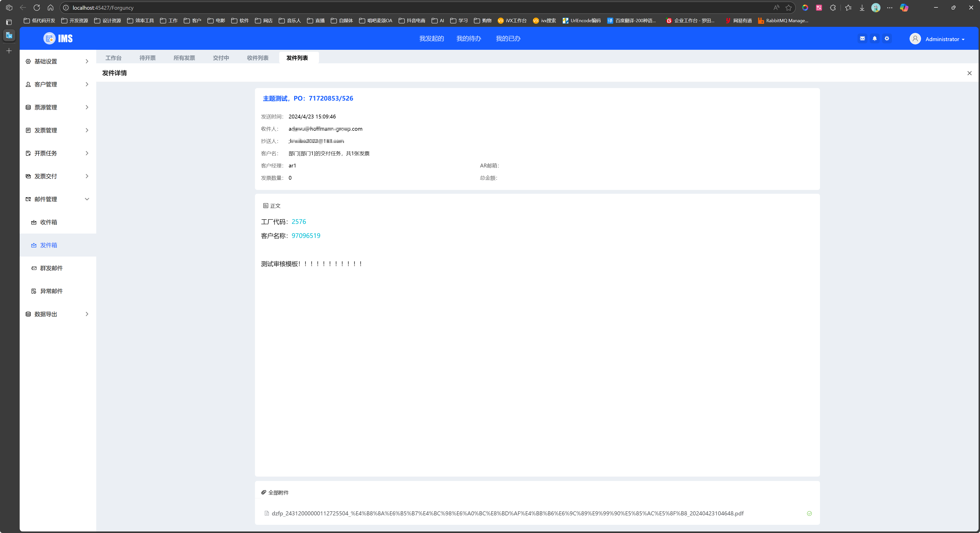Open the 异常邮件 sidebar item
The image size is (980, 533).
(51, 291)
